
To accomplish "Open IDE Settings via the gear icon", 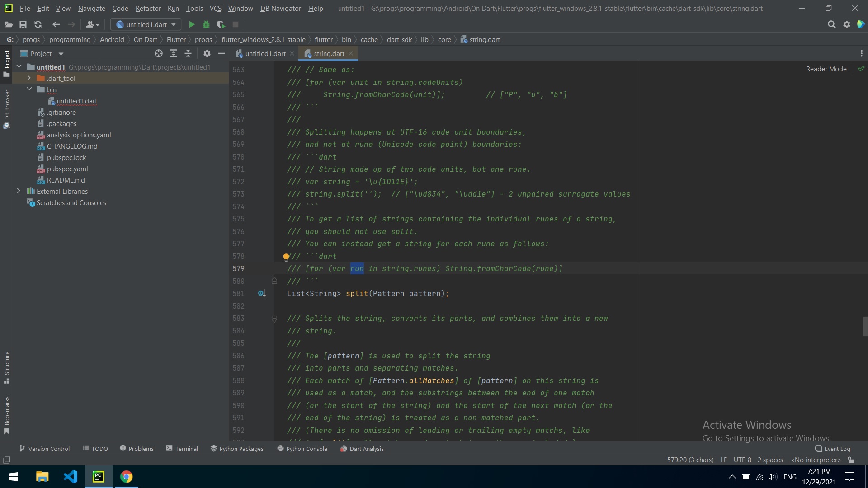I will coord(846,24).
